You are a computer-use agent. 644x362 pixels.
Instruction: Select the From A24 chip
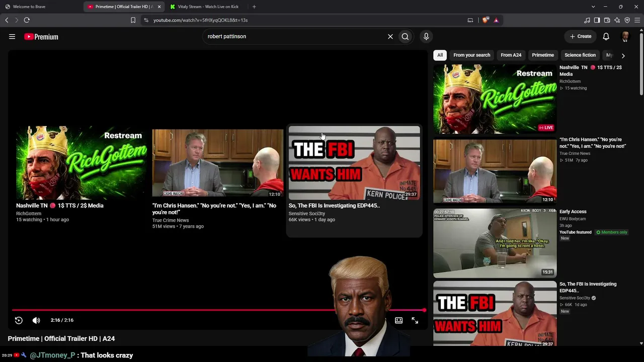[511, 55]
